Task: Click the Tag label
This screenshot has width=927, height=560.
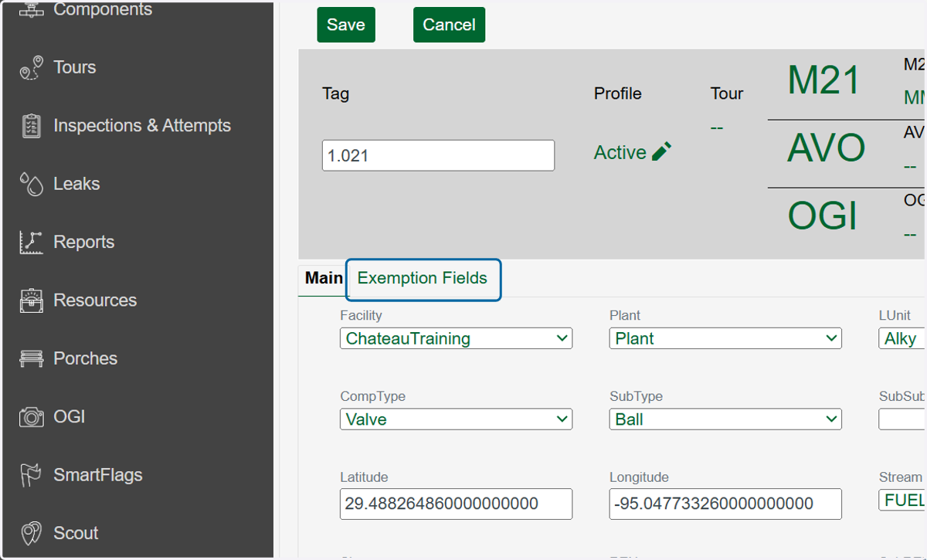Action: point(335,93)
